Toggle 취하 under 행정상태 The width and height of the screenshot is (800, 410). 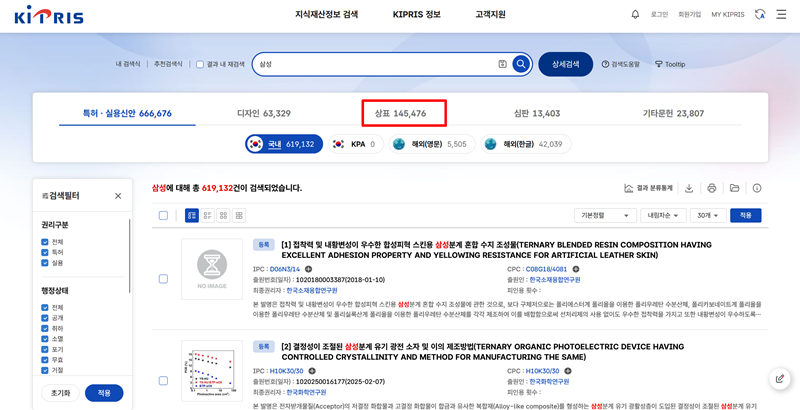[45, 328]
